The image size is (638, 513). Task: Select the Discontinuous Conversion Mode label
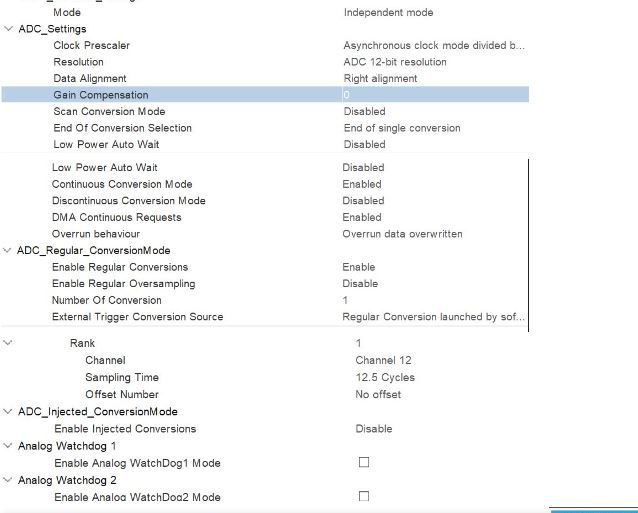tap(129, 201)
